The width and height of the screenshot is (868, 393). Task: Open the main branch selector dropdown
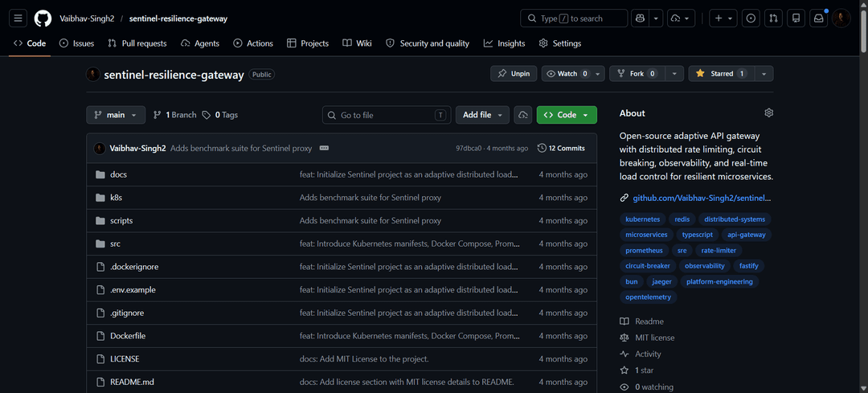pos(116,115)
